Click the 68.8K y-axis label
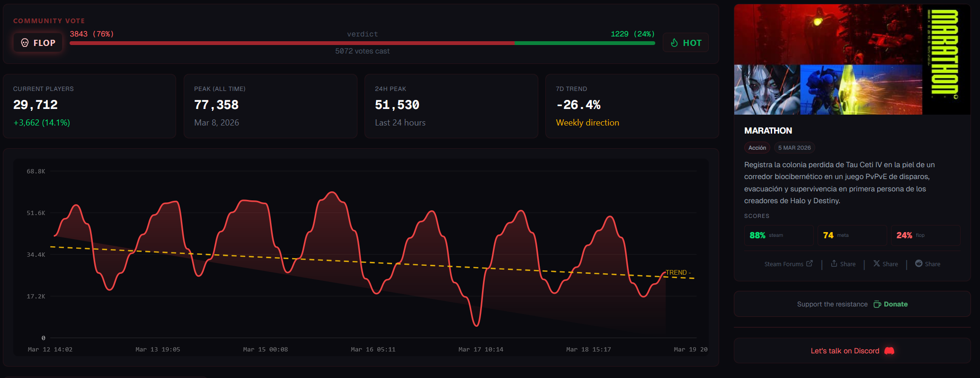980x378 pixels. tap(36, 171)
